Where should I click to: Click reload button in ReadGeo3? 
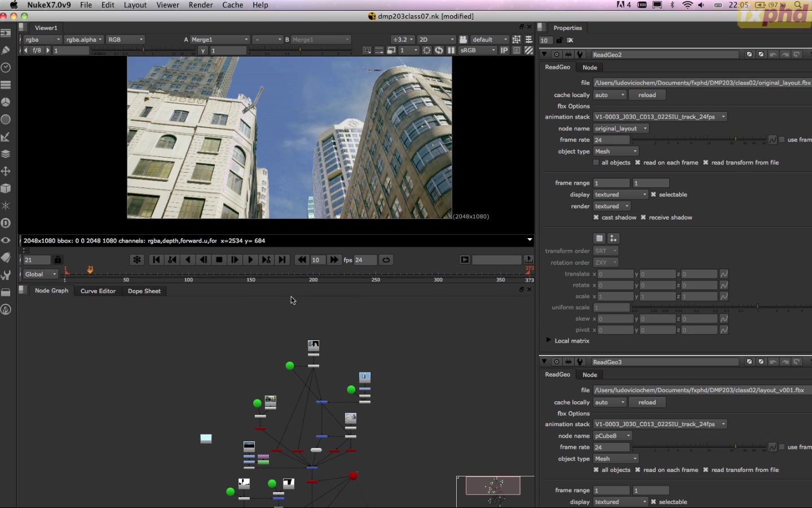(647, 402)
